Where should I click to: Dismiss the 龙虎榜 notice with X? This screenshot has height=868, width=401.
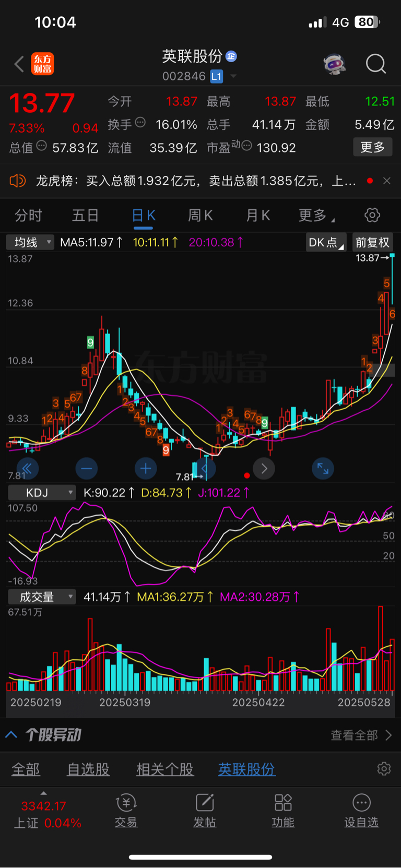click(387, 181)
